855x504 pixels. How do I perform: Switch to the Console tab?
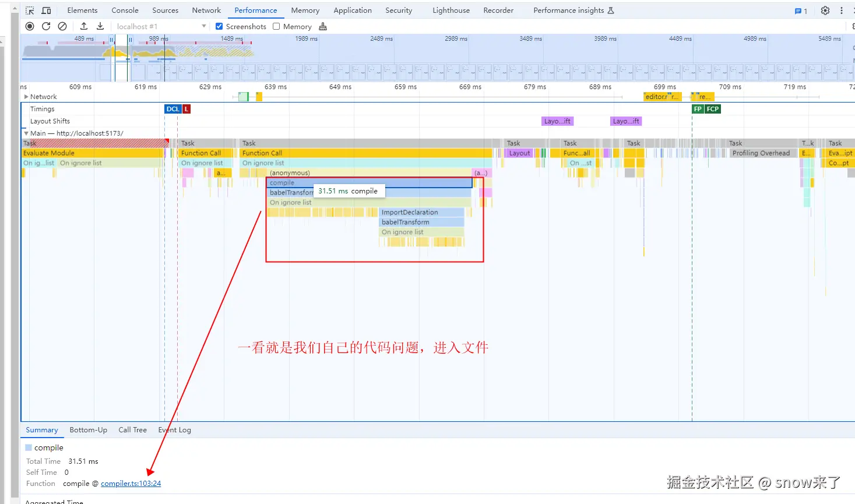(125, 10)
